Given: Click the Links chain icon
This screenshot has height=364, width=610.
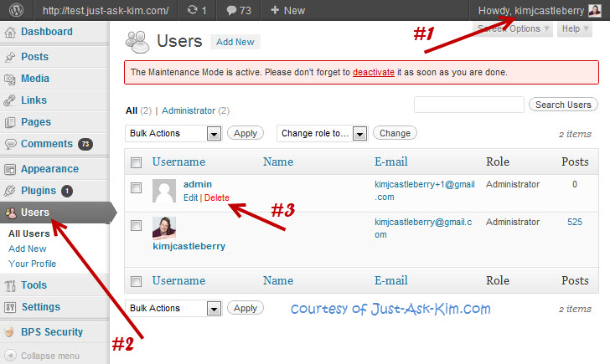Looking at the screenshot, I should [x=10, y=100].
